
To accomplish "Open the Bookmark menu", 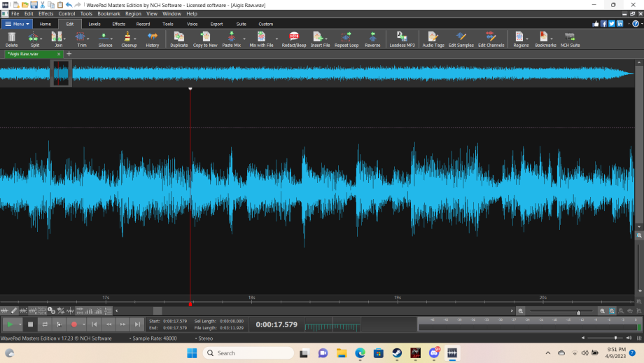I will [x=108, y=13].
